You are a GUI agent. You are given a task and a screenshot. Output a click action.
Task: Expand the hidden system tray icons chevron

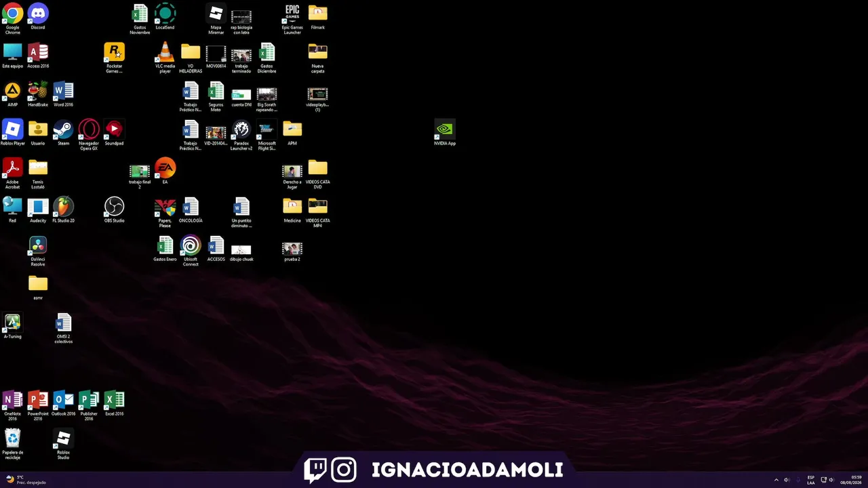pos(776,480)
